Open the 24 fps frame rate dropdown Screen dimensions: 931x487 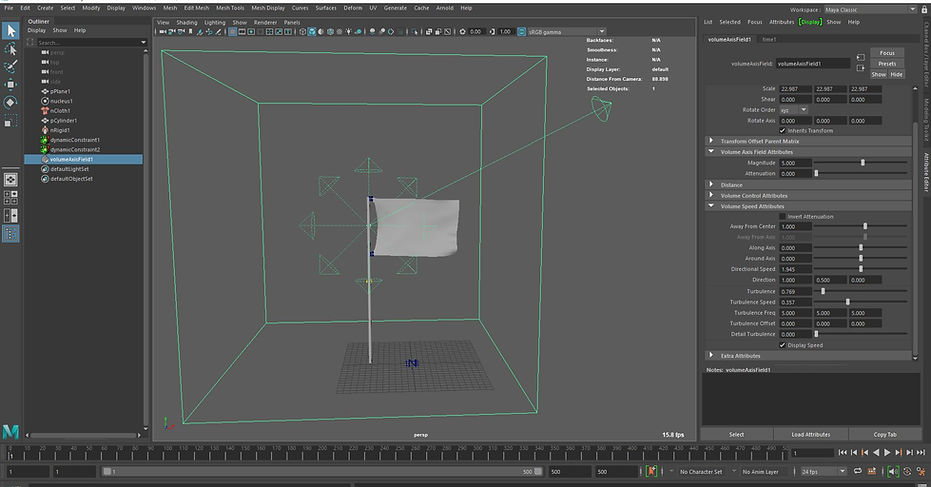click(x=822, y=472)
